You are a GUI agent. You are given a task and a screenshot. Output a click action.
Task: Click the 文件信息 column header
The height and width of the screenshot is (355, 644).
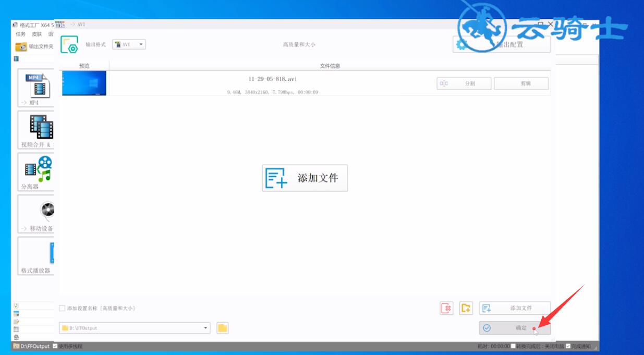click(x=330, y=66)
